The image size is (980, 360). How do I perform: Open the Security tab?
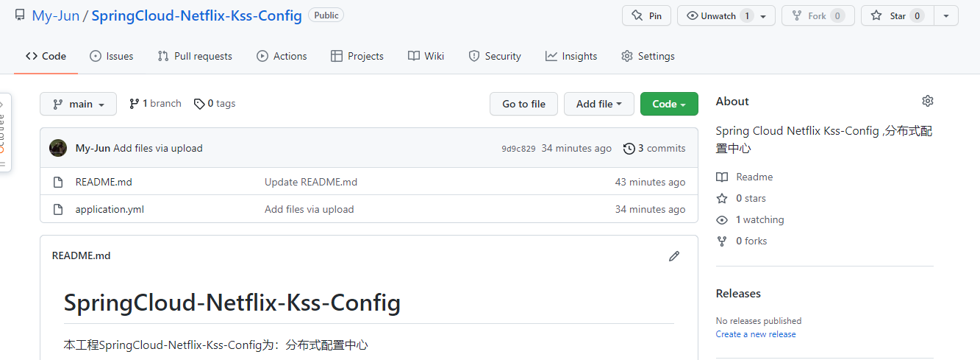(495, 56)
